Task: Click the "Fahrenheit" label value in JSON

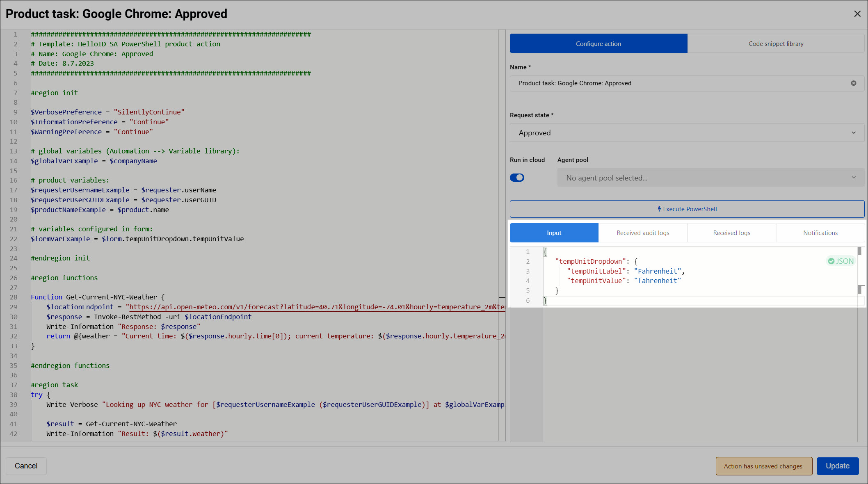Action: (x=657, y=271)
